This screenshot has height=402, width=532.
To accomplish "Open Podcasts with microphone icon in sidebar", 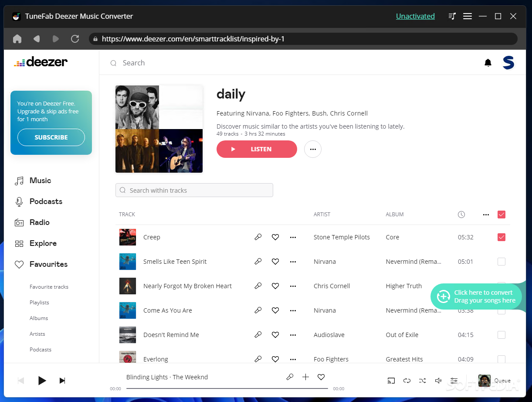I will (38, 201).
